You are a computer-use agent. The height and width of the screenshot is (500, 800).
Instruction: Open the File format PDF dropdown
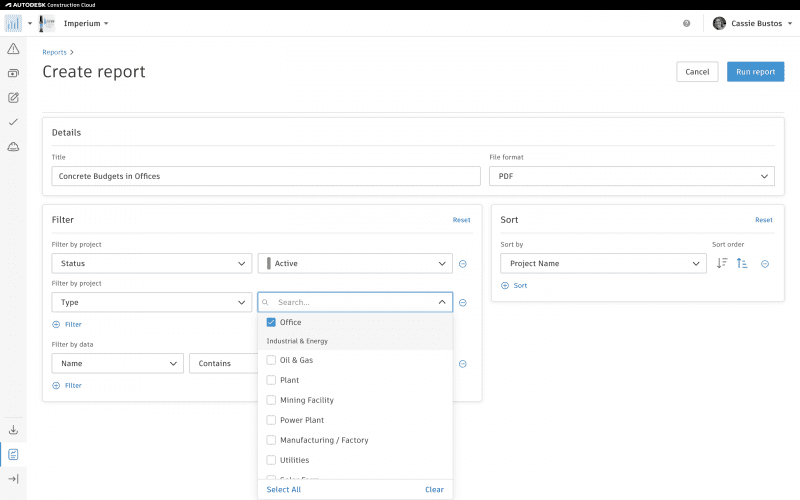[631, 176]
